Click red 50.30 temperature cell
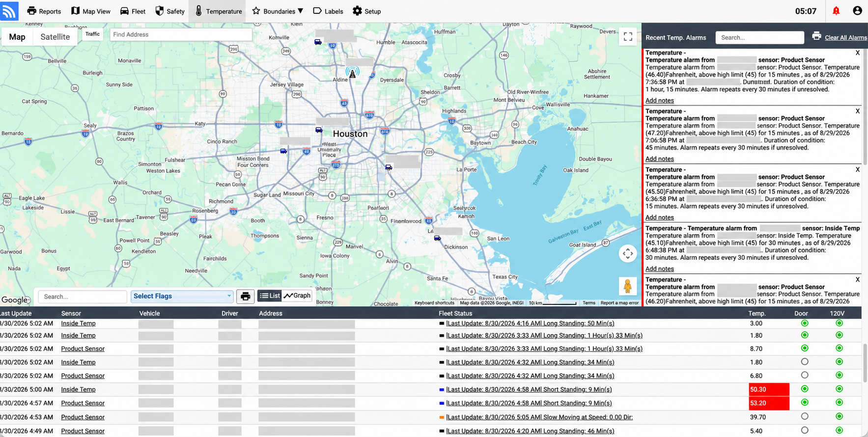The image size is (868, 437). click(x=769, y=389)
